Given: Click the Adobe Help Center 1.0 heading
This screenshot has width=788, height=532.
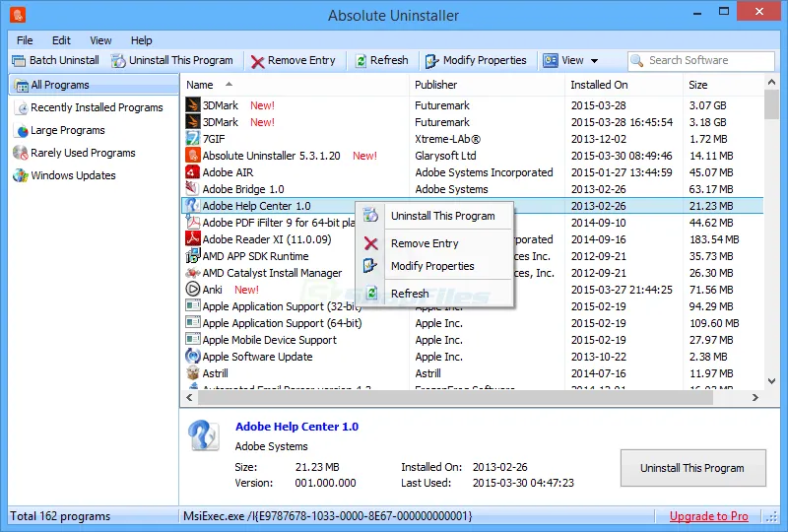Looking at the screenshot, I should 296,427.
